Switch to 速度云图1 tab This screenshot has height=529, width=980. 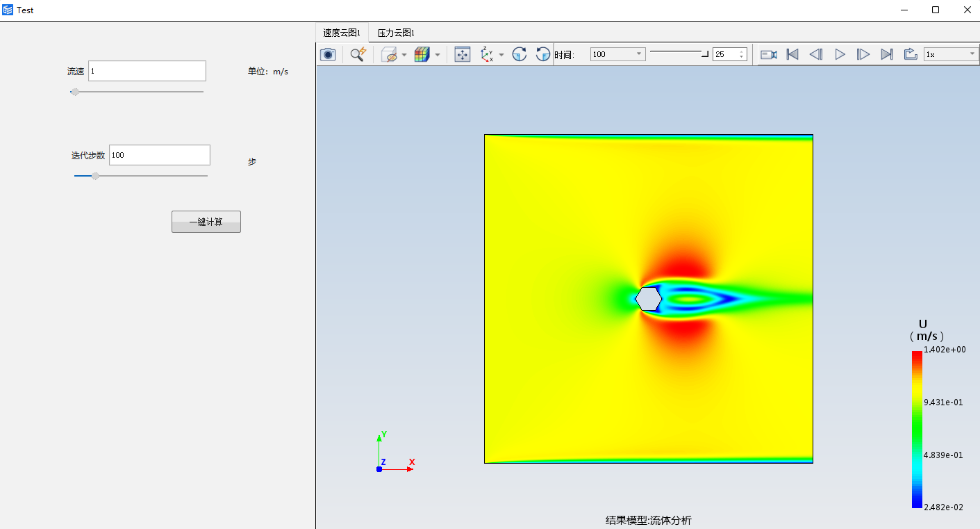[x=342, y=33]
